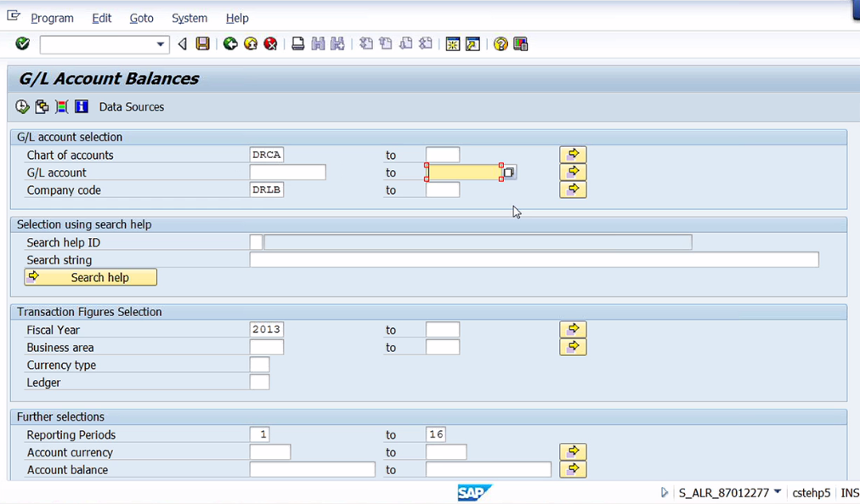860x504 pixels.
Task: Open multiple selection for Company code
Action: coord(573,190)
